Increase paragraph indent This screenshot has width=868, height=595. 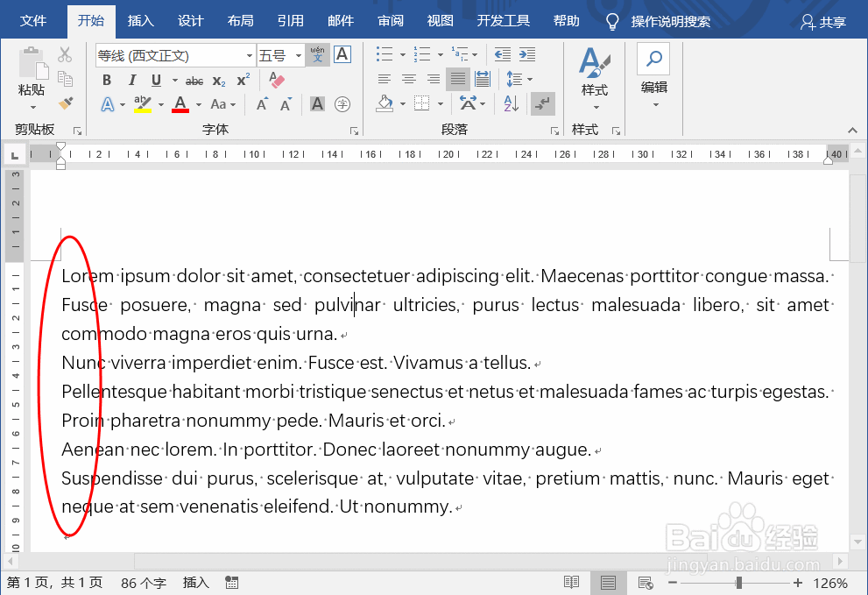[x=527, y=54]
